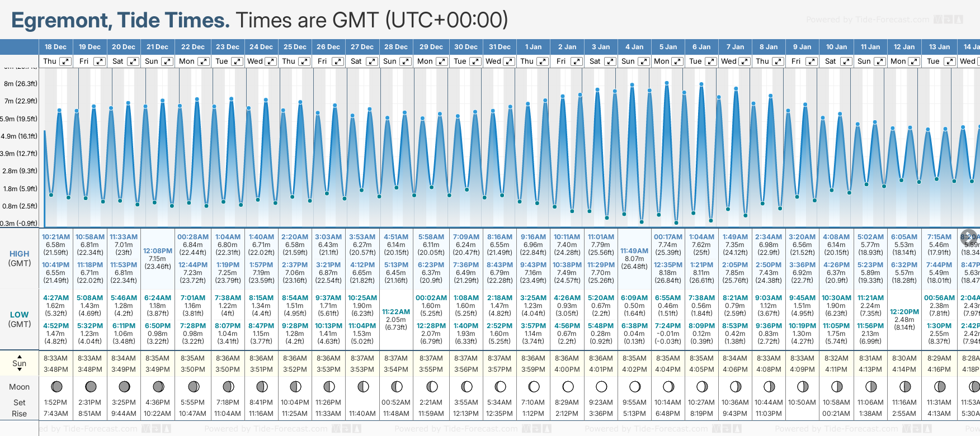
Task: Click the highest tide peak marker on 5 Jan
Action: pyautogui.click(x=667, y=83)
